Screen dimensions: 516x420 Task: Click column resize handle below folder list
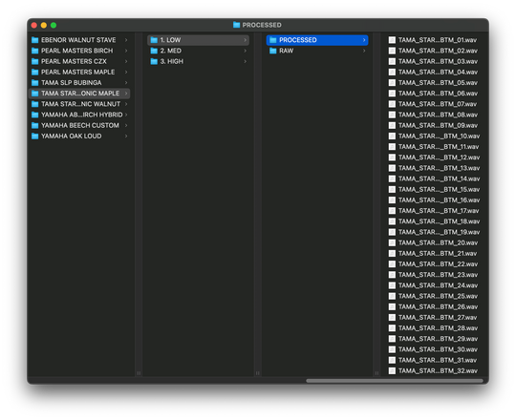(x=139, y=373)
